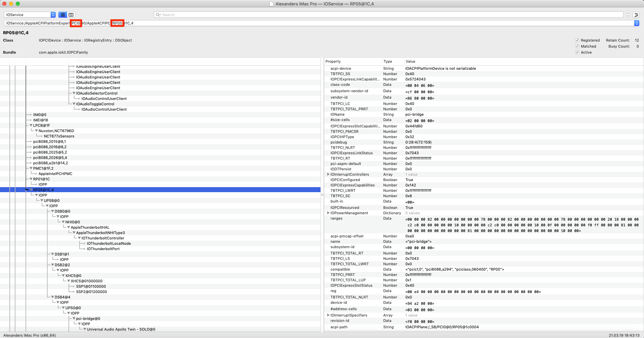The height and width of the screenshot is (338, 644).
Task: Collapse the IOAudioToggleControl node
Action: point(74,104)
